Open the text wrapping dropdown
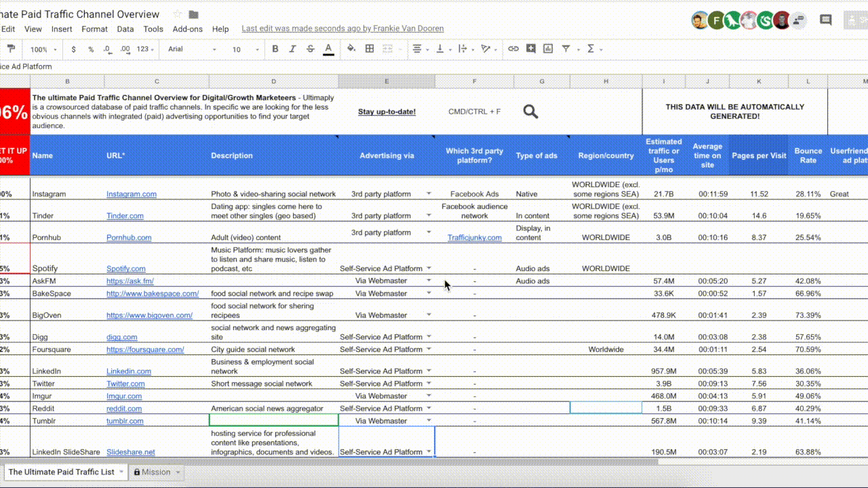The height and width of the screenshot is (488, 868). 465,49
